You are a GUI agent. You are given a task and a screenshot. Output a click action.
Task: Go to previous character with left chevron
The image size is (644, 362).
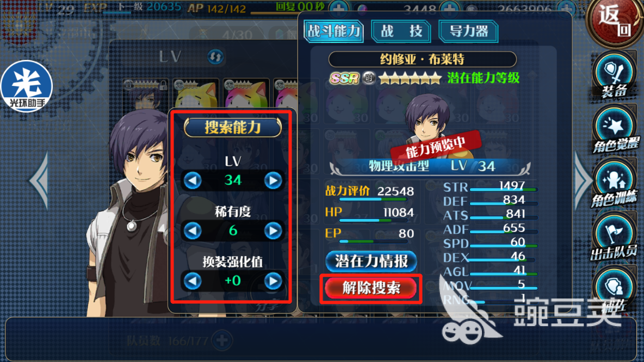[x=39, y=180]
